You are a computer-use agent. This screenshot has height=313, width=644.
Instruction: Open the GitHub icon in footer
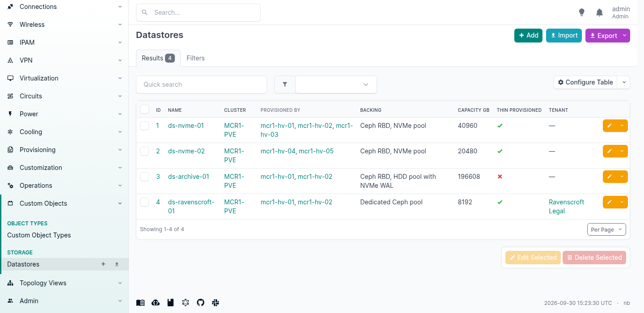(200, 303)
